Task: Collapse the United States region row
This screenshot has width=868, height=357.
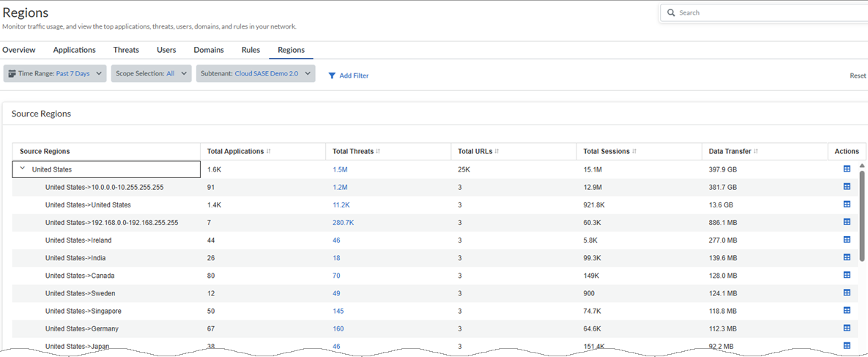Action: [23, 169]
